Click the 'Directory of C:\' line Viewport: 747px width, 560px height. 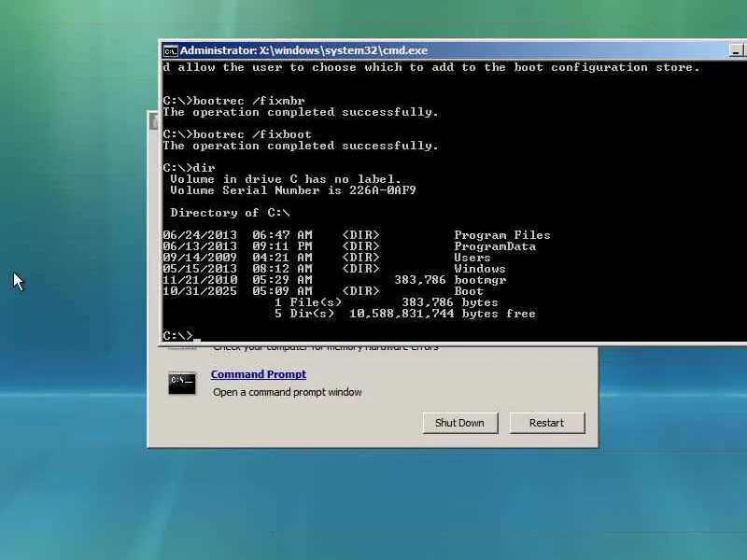click(230, 213)
